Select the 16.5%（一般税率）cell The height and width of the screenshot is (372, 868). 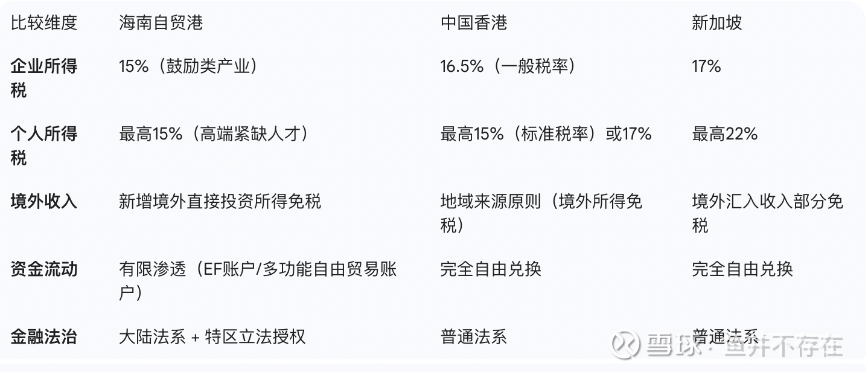(508, 66)
